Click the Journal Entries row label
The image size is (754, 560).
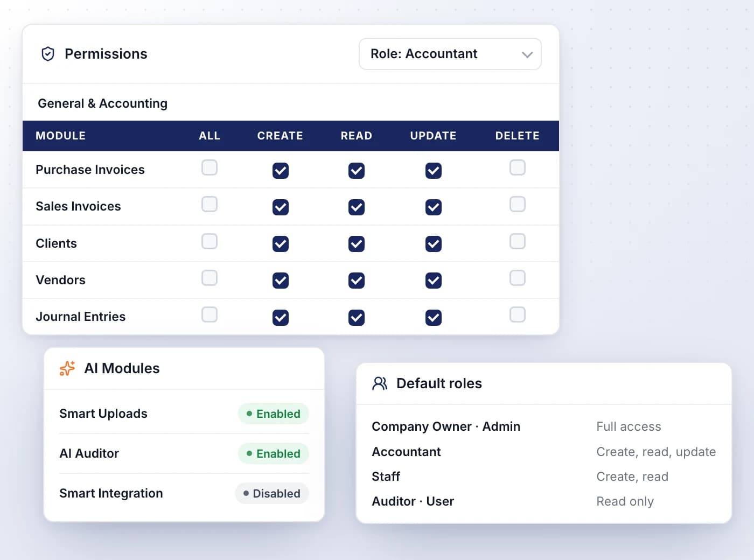[81, 317]
